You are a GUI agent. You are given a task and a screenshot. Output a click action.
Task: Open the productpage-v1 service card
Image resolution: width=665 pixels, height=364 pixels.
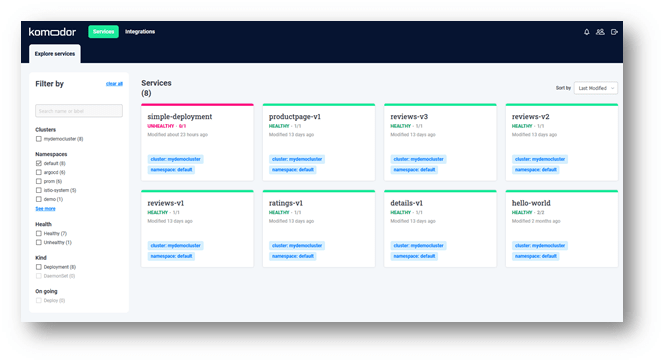(319, 143)
